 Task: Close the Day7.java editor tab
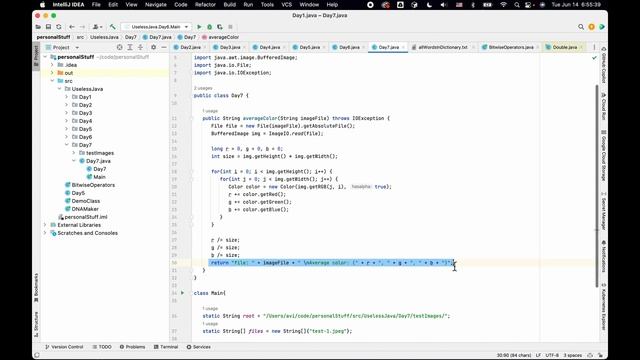[x=403, y=47]
